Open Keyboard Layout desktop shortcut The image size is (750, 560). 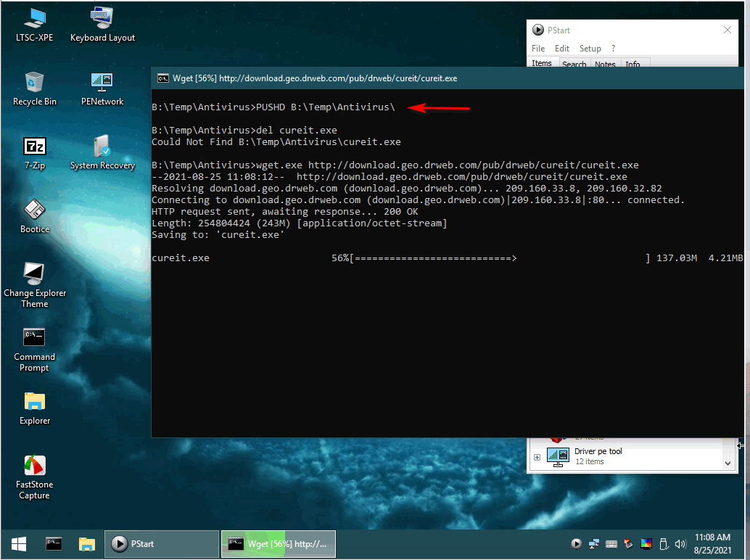coord(102,25)
